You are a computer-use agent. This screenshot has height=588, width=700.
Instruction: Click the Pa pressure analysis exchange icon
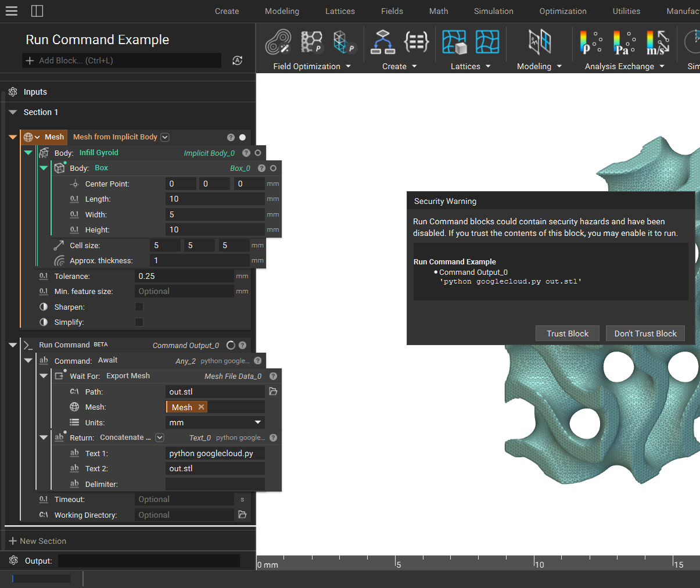pos(624,42)
